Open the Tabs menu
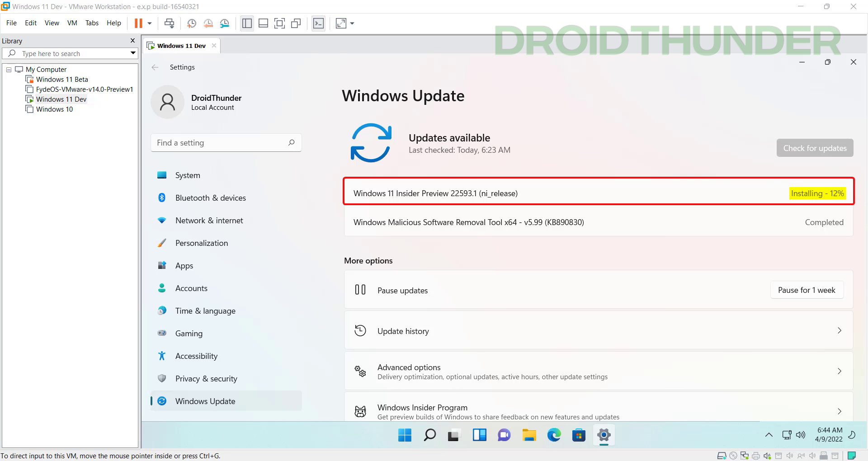The width and height of the screenshot is (868, 461). click(92, 23)
